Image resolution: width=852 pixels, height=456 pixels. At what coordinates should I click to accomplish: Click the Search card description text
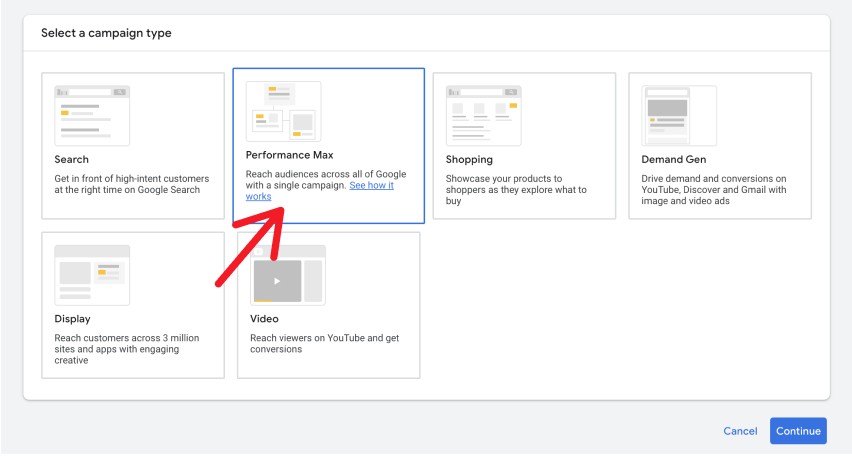(127, 183)
